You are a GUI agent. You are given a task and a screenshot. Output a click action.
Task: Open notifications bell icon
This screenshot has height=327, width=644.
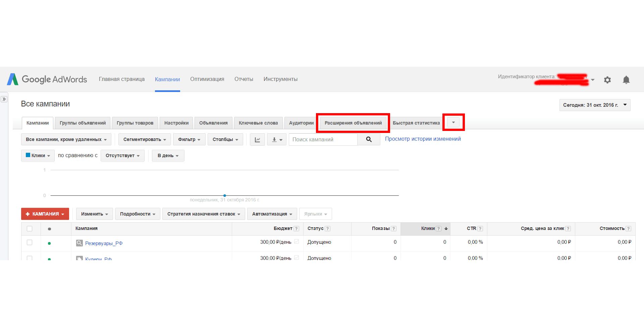626,80
